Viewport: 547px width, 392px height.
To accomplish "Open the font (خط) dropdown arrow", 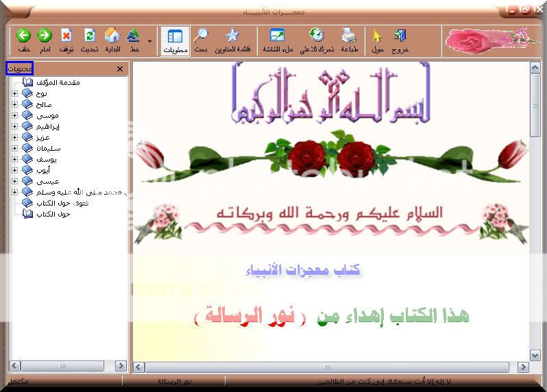I will tap(150, 41).
